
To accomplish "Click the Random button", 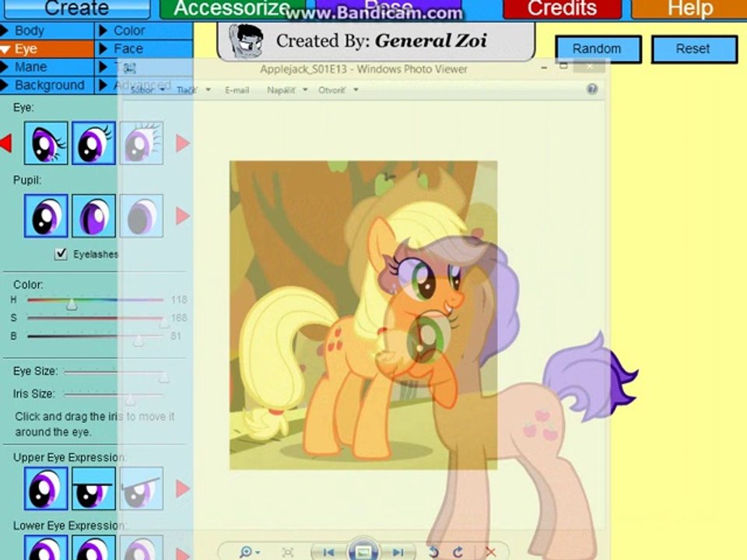I will coord(598,49).
